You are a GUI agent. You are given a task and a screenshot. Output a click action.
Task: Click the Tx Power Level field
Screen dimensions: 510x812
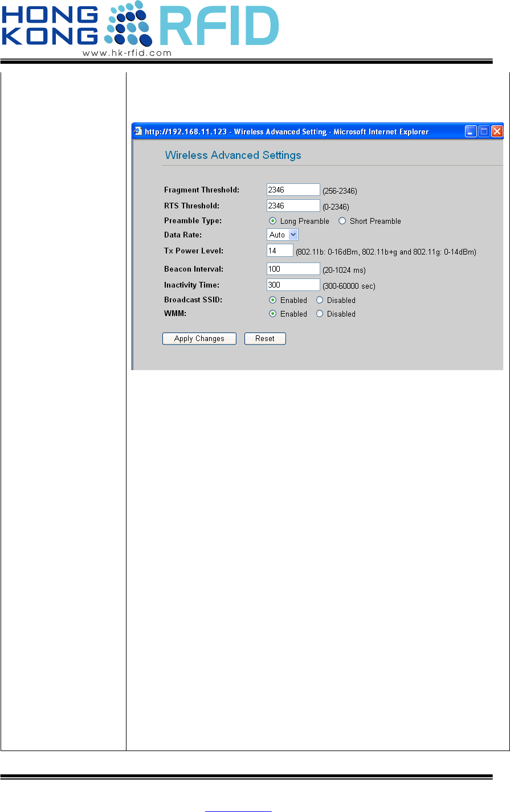coord(280,251)
